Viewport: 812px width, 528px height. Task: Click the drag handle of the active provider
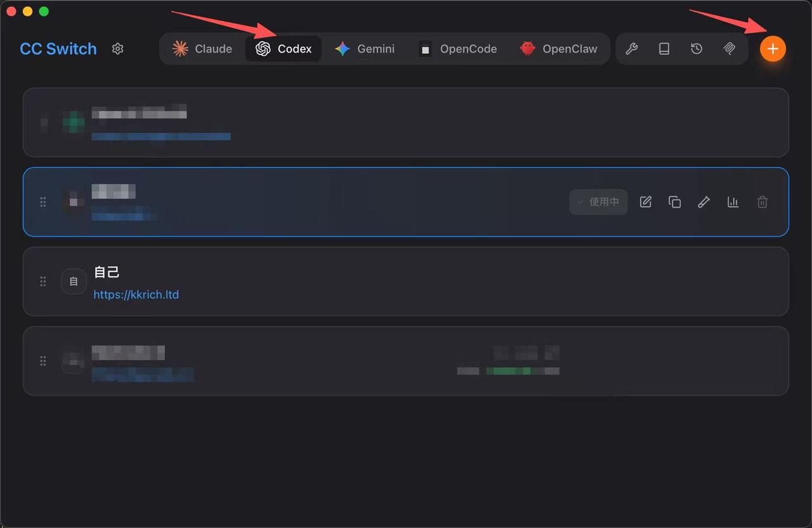point(43,202)
